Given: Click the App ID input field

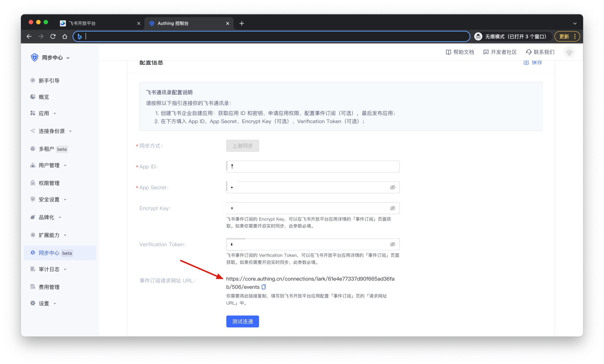Looking at the screenshot, I should click(x=313, y=167).
